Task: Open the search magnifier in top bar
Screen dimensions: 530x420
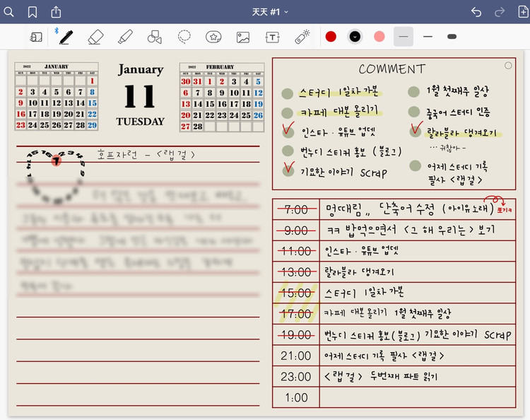Action: click(10, 12)
